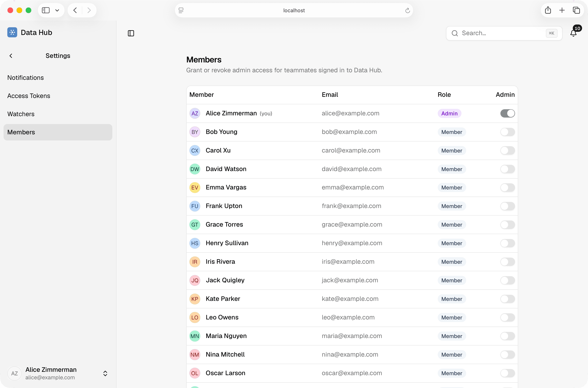
Task: Grant admin access to David Watson
Action: click(508, 169)
